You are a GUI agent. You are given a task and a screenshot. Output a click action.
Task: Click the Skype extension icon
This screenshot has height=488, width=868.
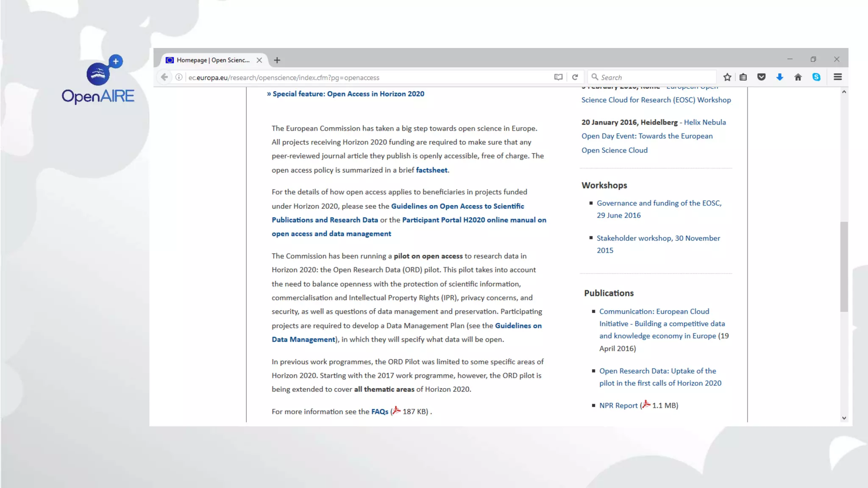point(816,77)
